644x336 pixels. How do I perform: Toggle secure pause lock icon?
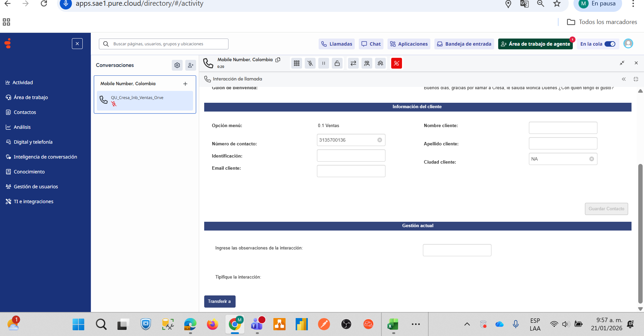(337, 63)
